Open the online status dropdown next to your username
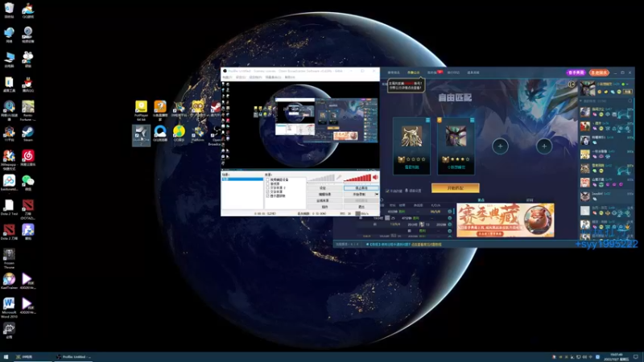 627,84
